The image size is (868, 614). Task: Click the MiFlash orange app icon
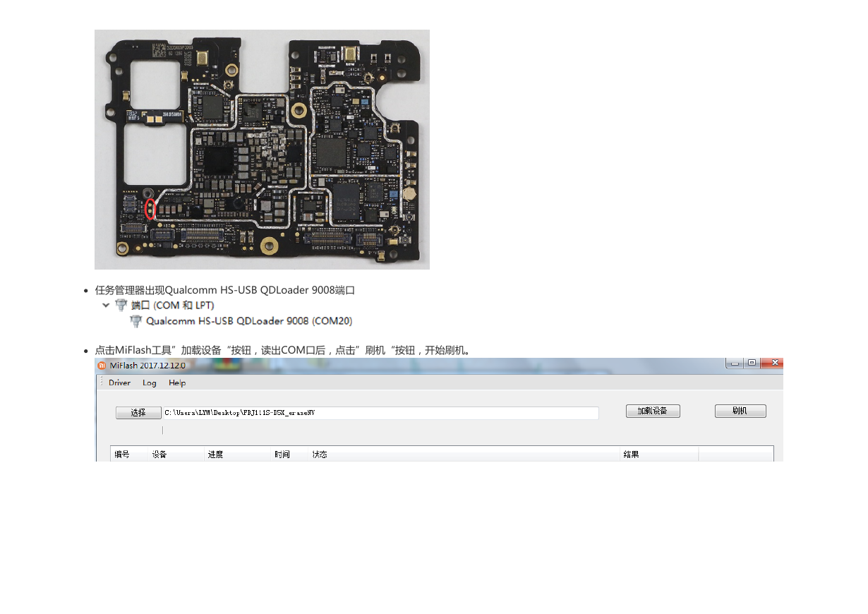101,365
